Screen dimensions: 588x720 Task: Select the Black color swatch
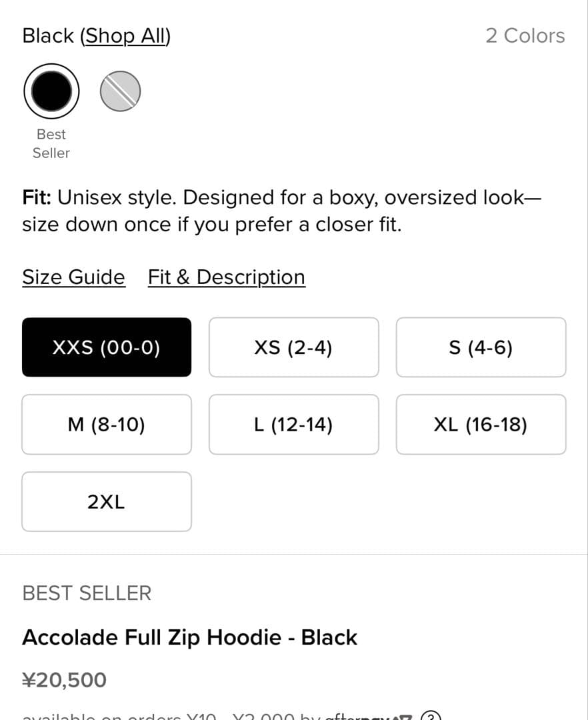pos(51,91)
